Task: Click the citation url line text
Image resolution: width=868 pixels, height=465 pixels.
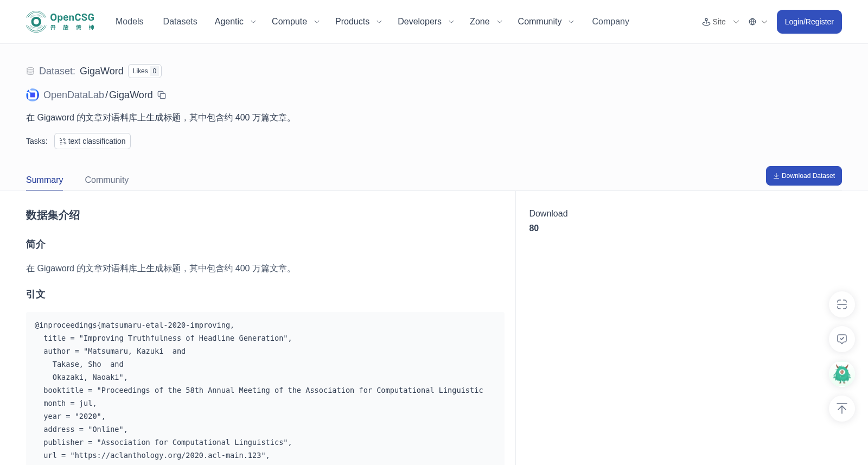Action: click(x=157, y=455)
